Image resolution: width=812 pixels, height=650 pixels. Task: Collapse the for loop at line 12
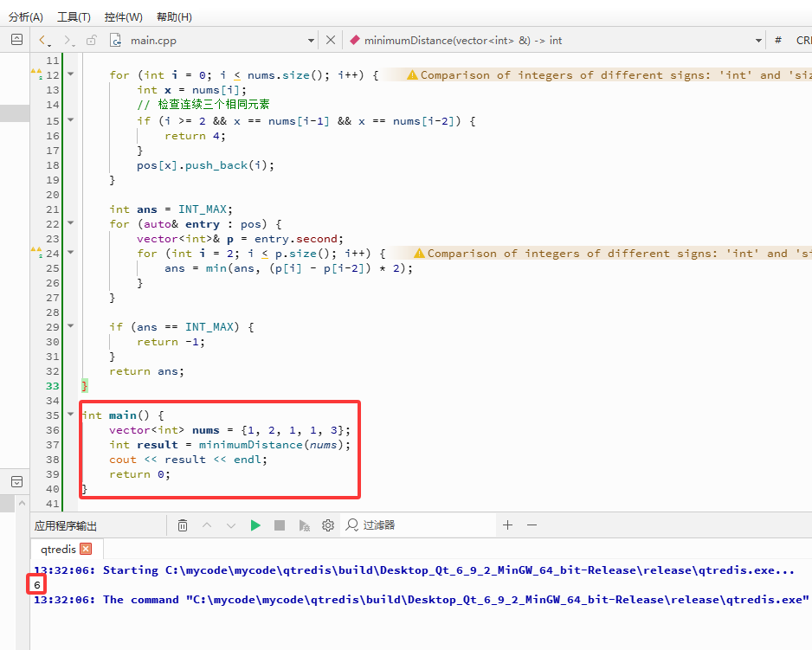click(70, 74)
